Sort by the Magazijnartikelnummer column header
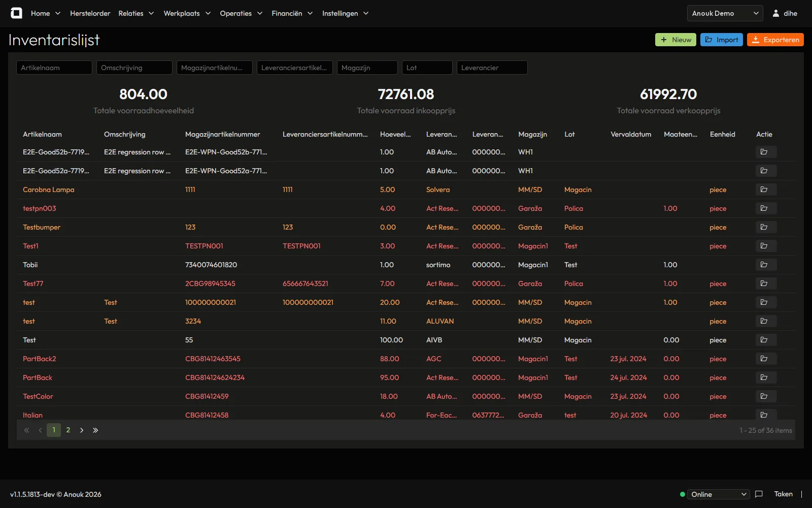 point(222,134)
